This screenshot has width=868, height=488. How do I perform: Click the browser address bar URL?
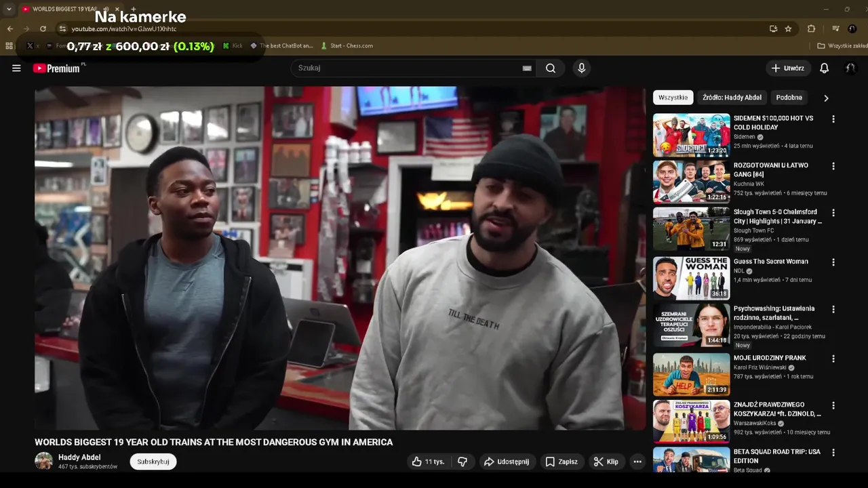click(124, 28)
